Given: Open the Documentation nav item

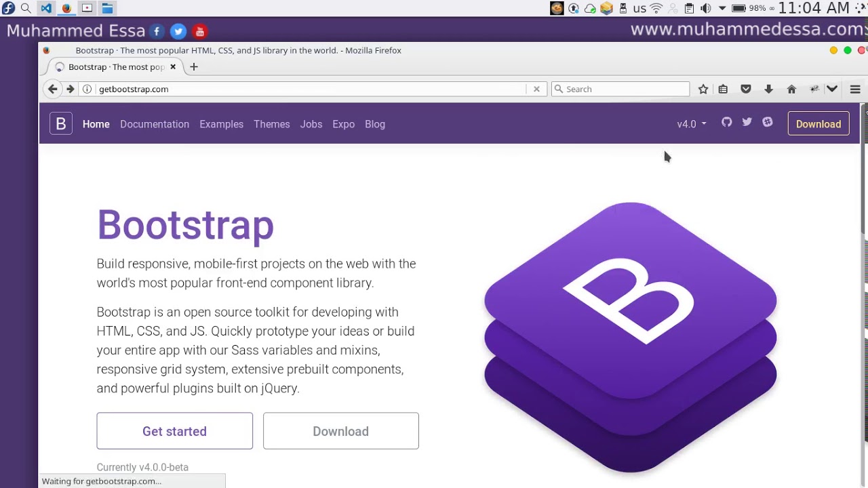Looking at the screenshot, I should click(x=155, y=124).
